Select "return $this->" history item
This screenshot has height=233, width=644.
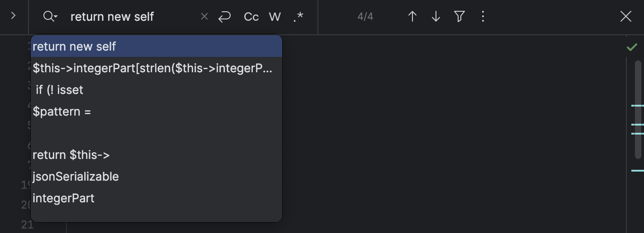[71, 155]
